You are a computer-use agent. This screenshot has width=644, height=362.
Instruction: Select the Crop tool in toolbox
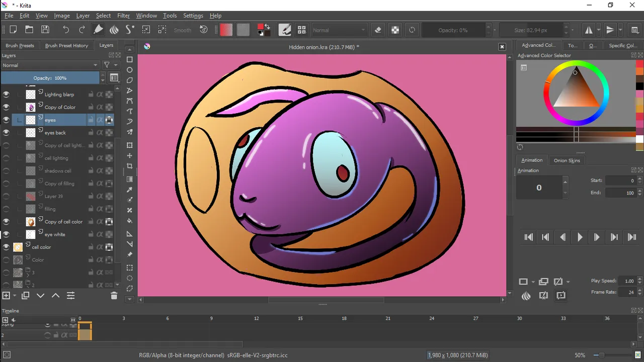129,166
